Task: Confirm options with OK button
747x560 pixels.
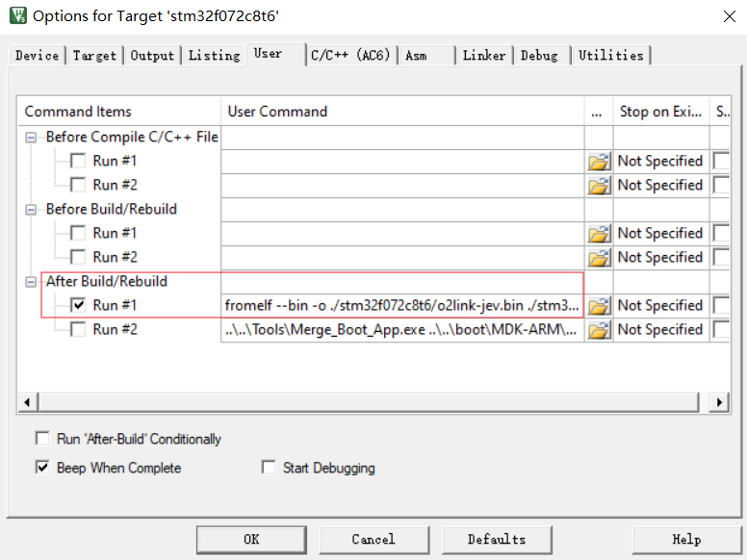Action: [251, 540]
